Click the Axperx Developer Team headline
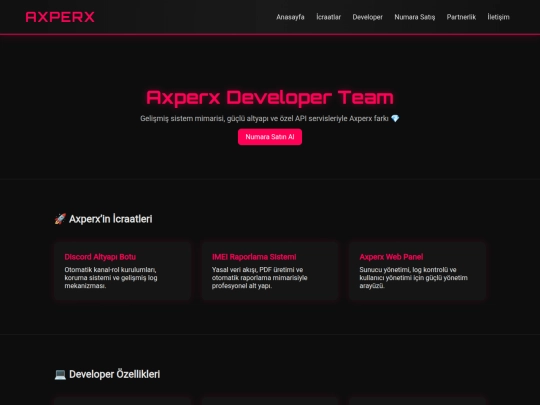Image resolution: width=540 pixels, height=405 pixels. (270, 97)
